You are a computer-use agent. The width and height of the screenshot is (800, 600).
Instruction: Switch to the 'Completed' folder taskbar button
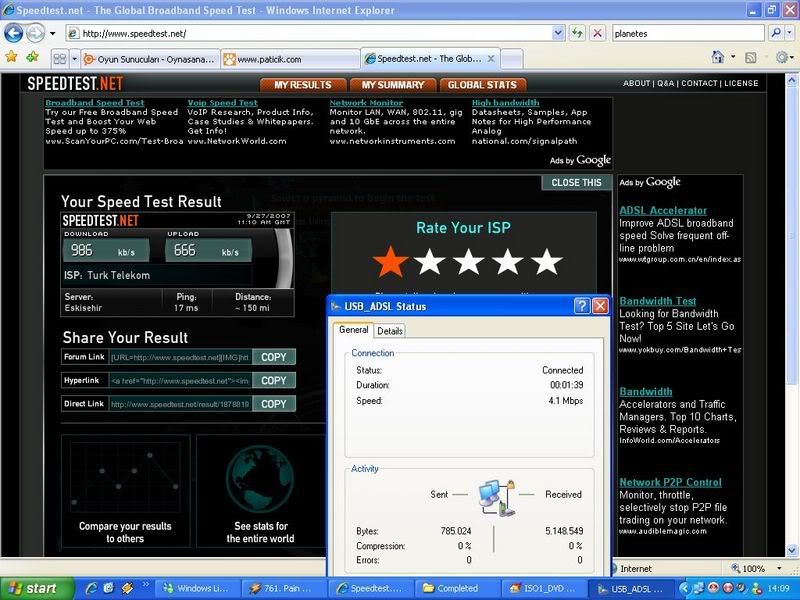click(457, 588)
